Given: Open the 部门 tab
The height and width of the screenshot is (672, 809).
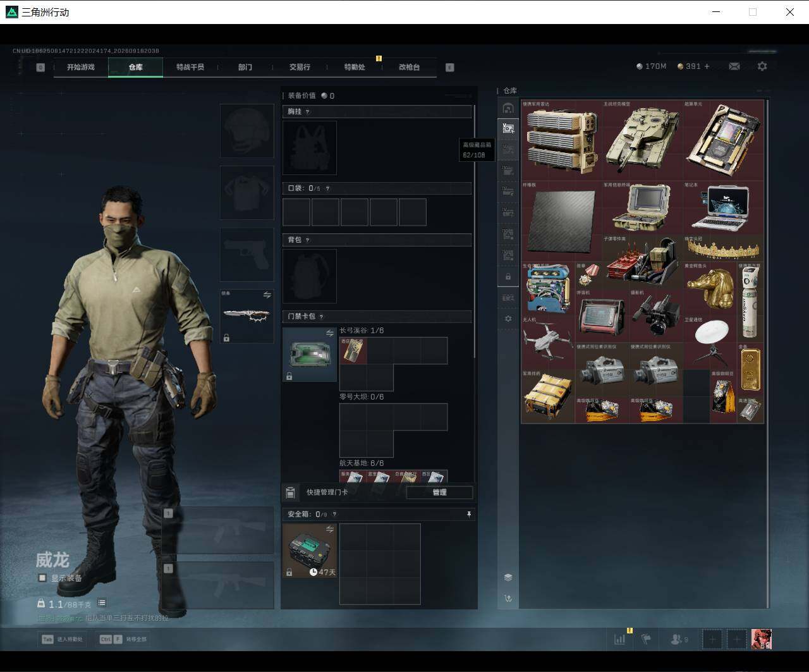Looking at the screenshot, I should point(245,67).
